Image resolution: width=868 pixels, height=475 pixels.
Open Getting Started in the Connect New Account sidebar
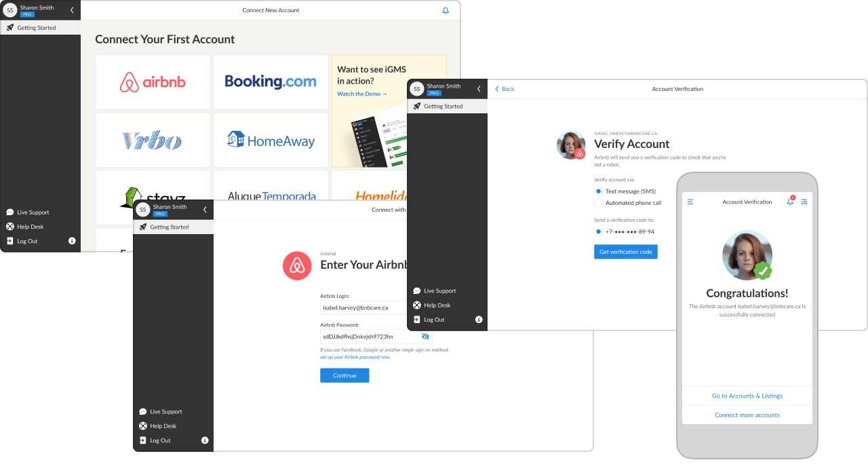tap(37, 28)
